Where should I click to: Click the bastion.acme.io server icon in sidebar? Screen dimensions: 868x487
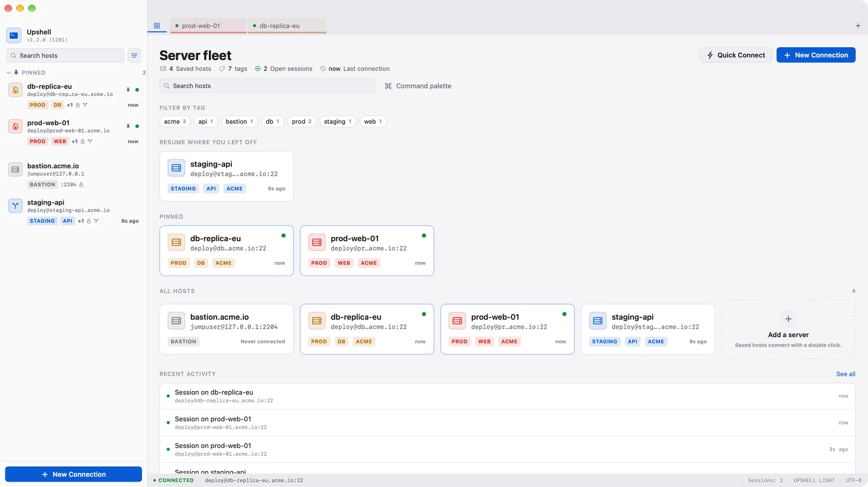tap(15, 169)
